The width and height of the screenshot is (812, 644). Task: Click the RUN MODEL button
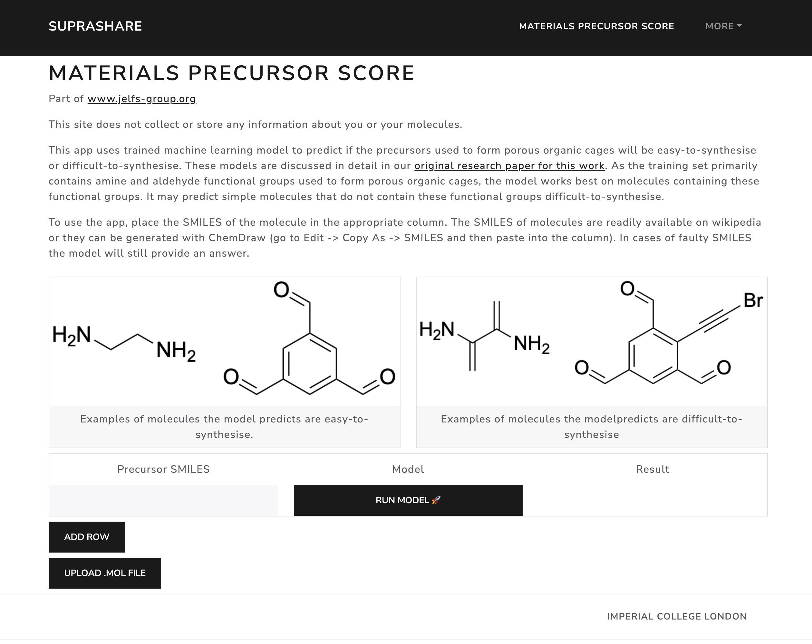[x=408, y=500]
